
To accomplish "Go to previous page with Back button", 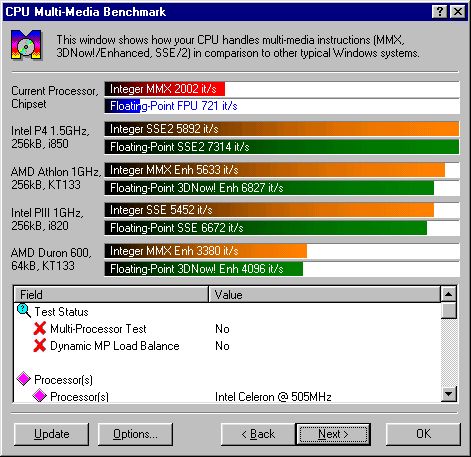I will [258, 434].
